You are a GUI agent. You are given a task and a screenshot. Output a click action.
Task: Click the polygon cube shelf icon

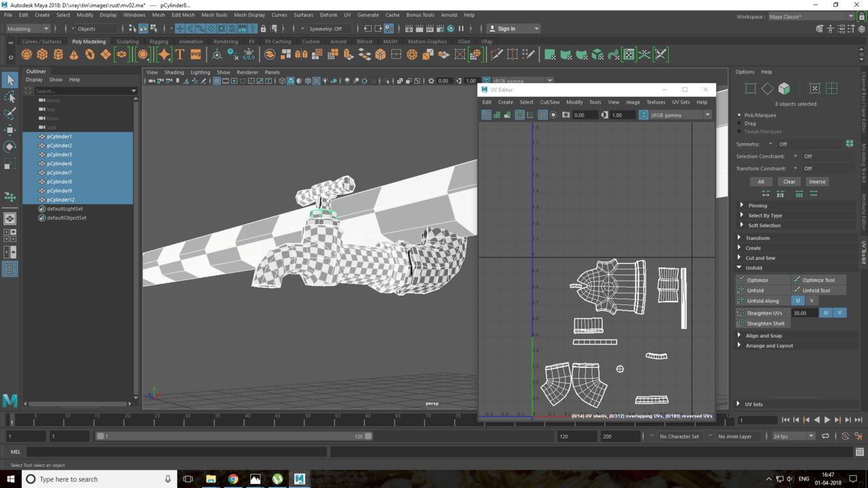[x=42, y=54]
